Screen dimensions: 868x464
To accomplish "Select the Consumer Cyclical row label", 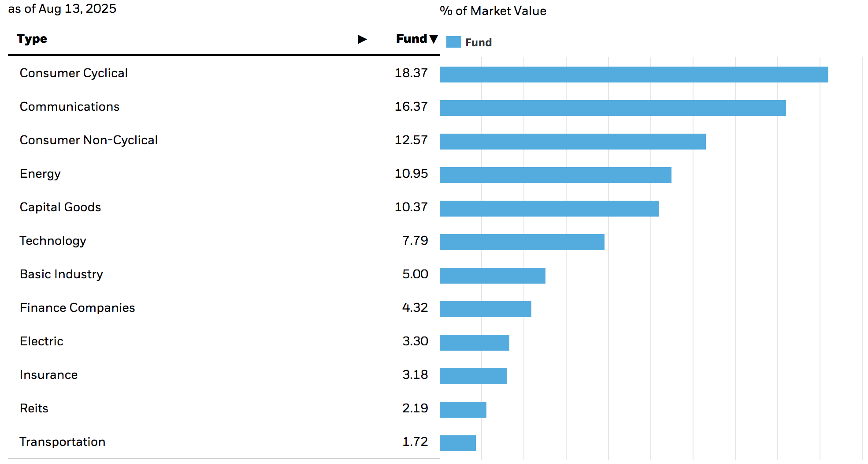I will coord(74,73).
